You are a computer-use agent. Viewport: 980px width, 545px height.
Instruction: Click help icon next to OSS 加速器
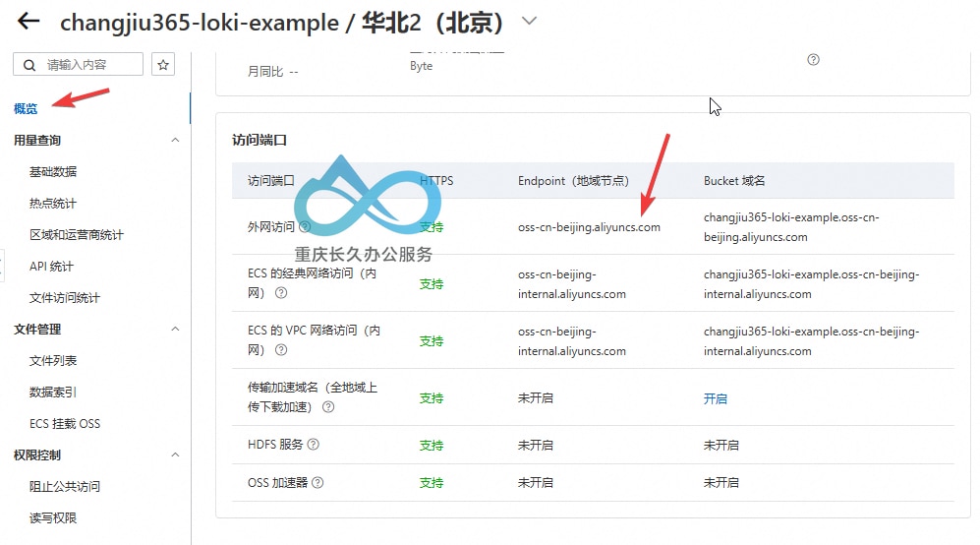point(317,482)
